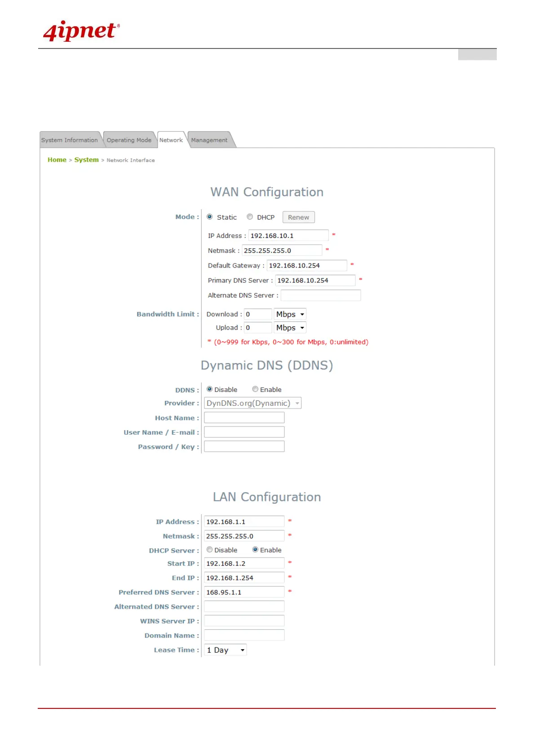Click the Preferred DNS Server field
The image size is (535, 756).
(244, 592)
